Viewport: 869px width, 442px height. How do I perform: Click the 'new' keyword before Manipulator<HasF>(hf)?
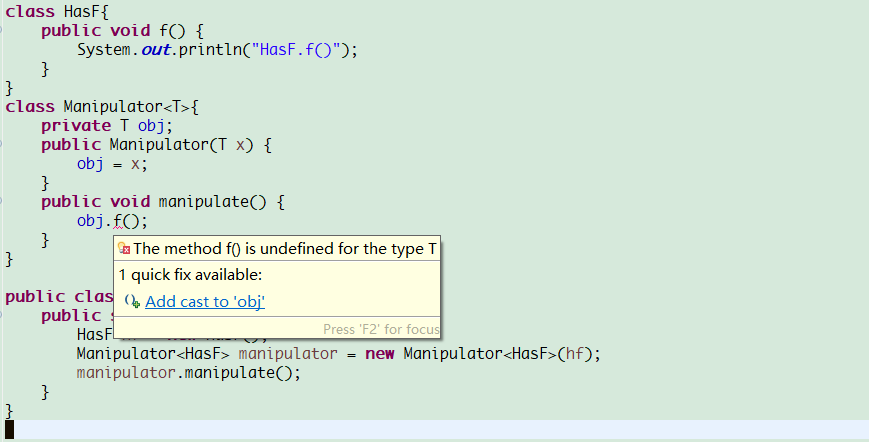(x=380, y=353)
